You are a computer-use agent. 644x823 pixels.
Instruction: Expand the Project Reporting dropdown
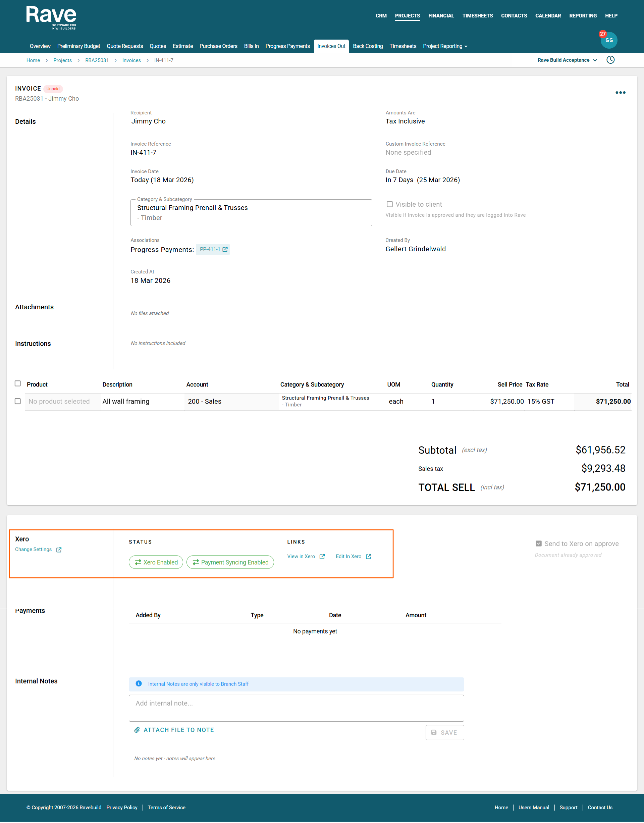(x=445, y=46)
